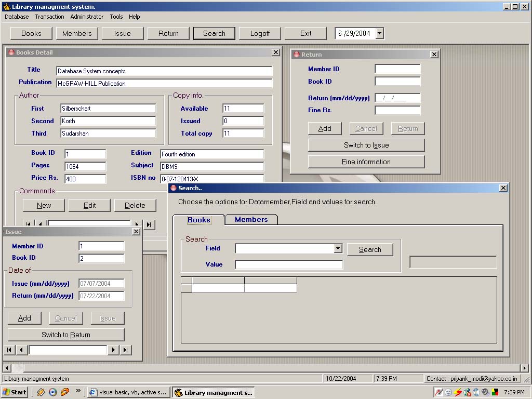This screenshot has height=399, width=532.
Task: Expand the Field combo box in Search
Action: (338, 249)
